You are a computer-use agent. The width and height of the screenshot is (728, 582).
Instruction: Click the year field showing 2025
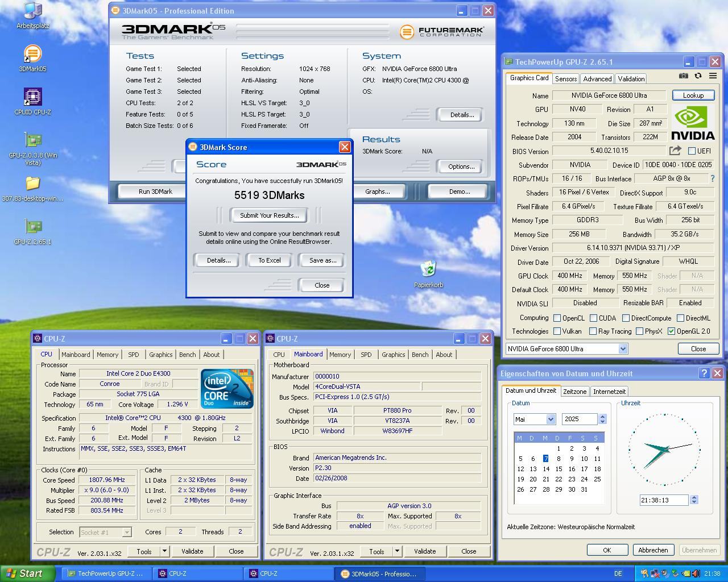tap(580, 419)
